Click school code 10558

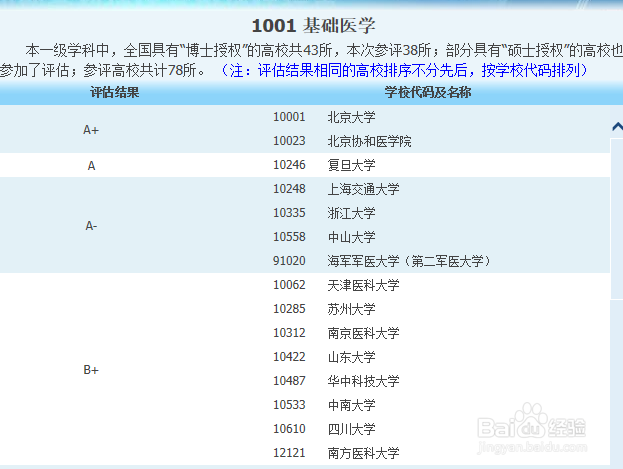click(x=289, y=237)
